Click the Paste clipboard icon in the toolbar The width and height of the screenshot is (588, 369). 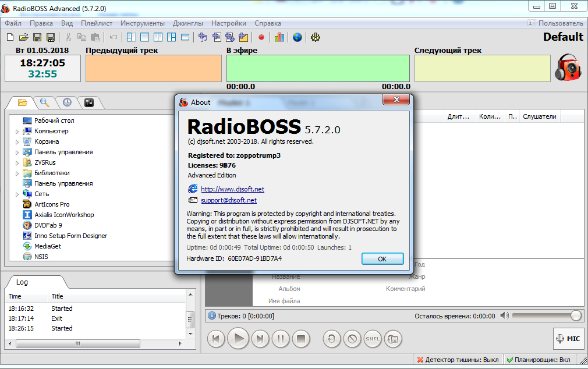(95, 37)
